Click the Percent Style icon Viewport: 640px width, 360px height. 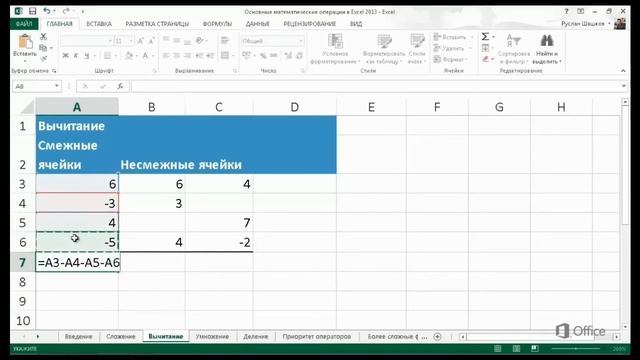click(263, 56)
